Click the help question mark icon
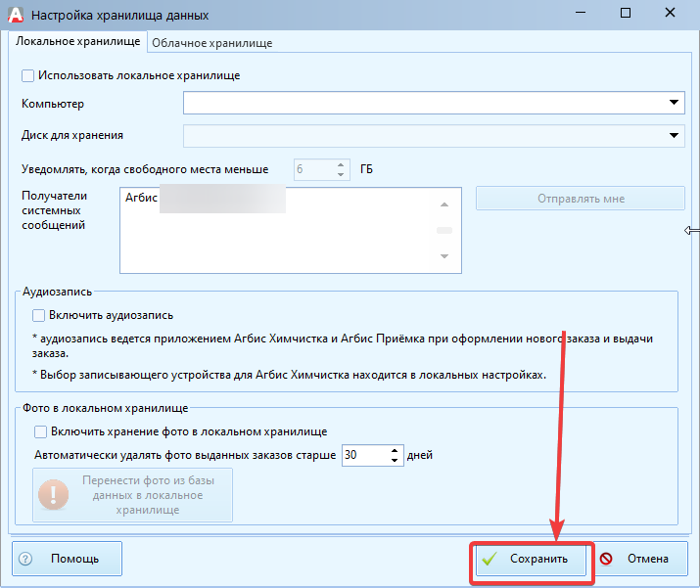 coord(25,559)
